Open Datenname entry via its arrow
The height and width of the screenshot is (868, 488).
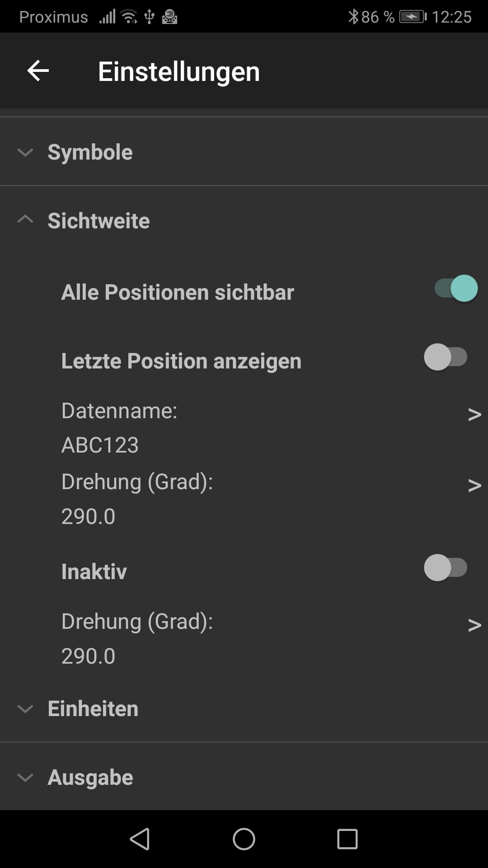click(x=474, y=414)
